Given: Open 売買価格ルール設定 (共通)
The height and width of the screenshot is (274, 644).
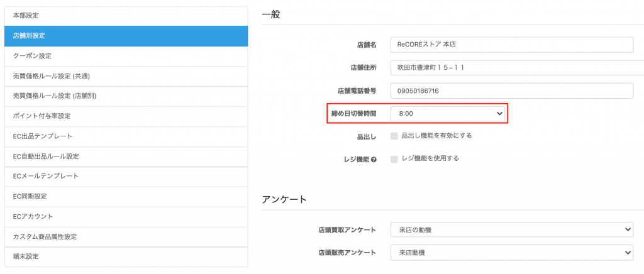Looking at the screenshot, I should [126, 76].
